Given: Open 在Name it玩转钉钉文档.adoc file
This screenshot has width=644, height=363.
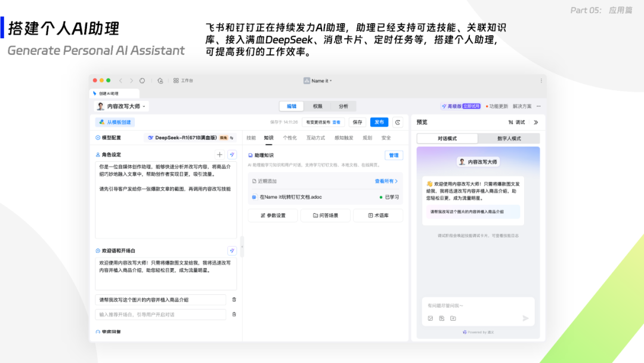Looking at the screenshot, I should click(x=290, y=197).
